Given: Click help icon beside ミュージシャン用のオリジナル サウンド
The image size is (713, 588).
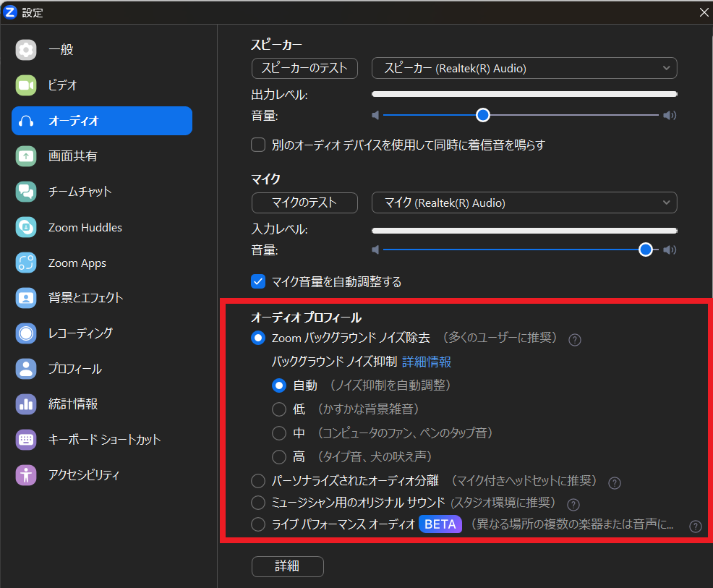Looking at the screenshot, I should tap(573, 504).
